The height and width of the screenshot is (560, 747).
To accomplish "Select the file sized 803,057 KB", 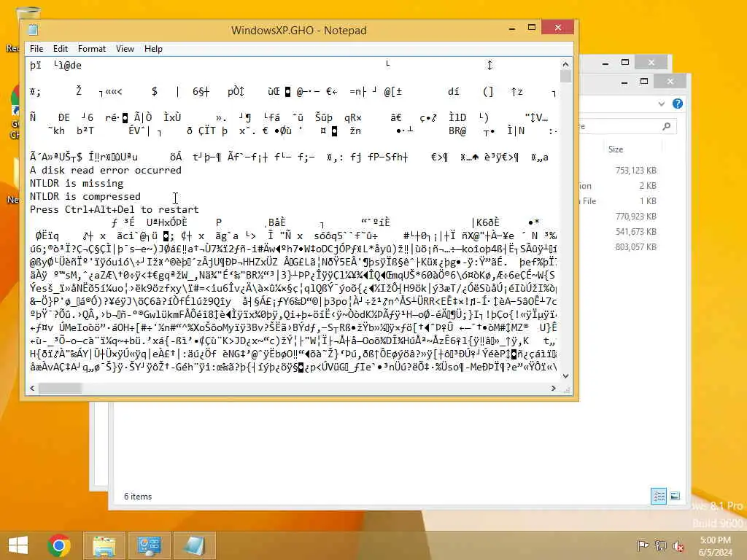I will pyautogui.click(x=636, y=246).
